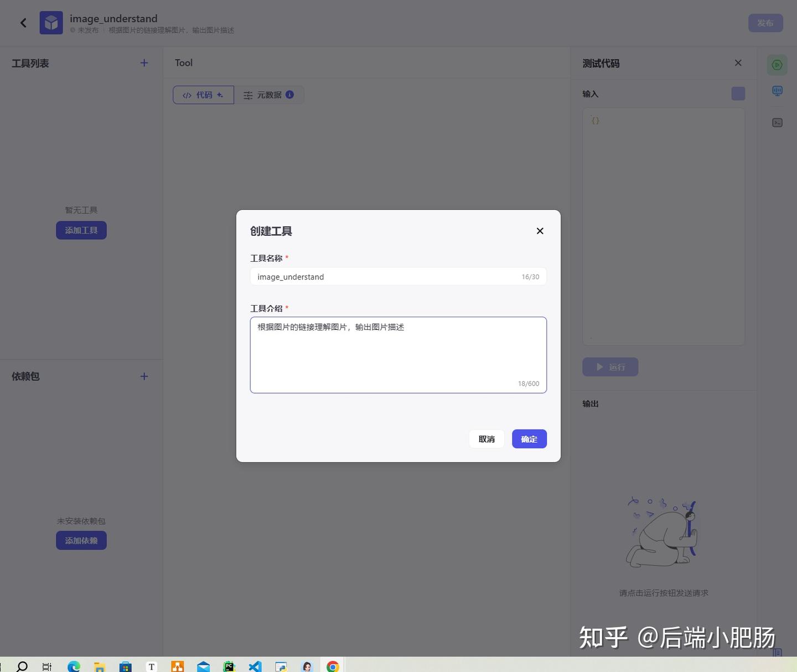The image size is (797, 672).
Task: Open the Python icon on taskbar
Action: coord(281,666)
